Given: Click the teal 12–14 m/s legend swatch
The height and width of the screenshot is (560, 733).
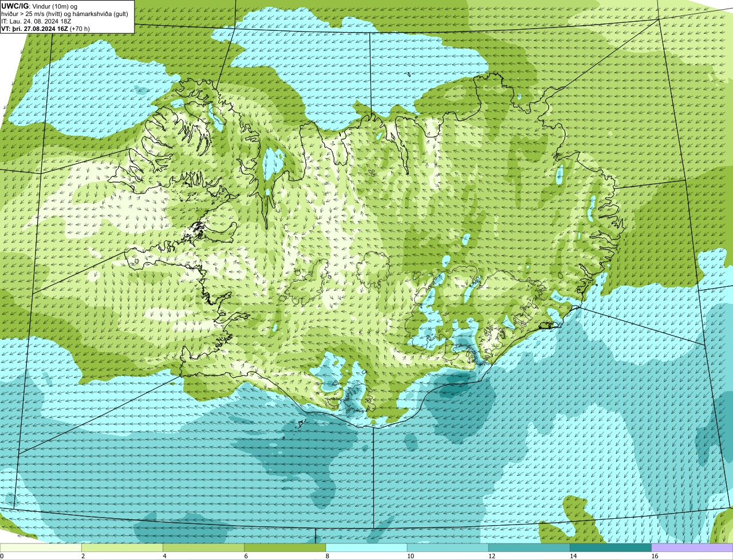Looking at the screenshot, I should 529,547.
